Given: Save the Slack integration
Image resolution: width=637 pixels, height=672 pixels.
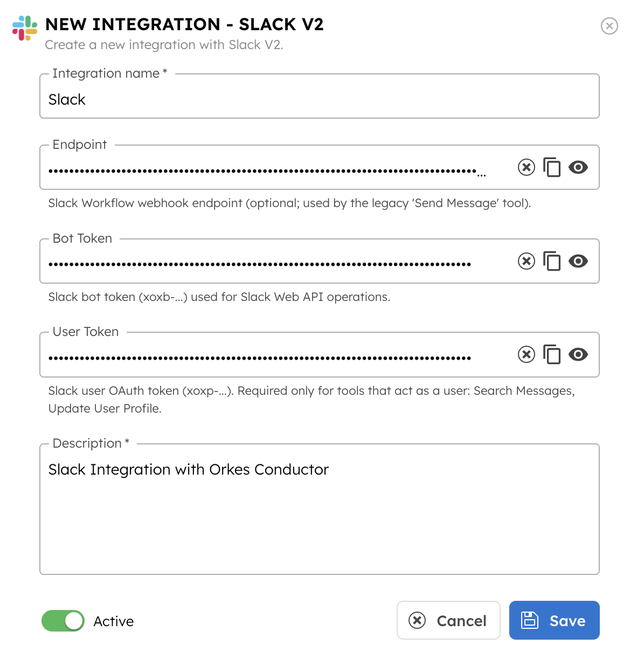Looking at the screenshot, I should click(x=554, y=620).
